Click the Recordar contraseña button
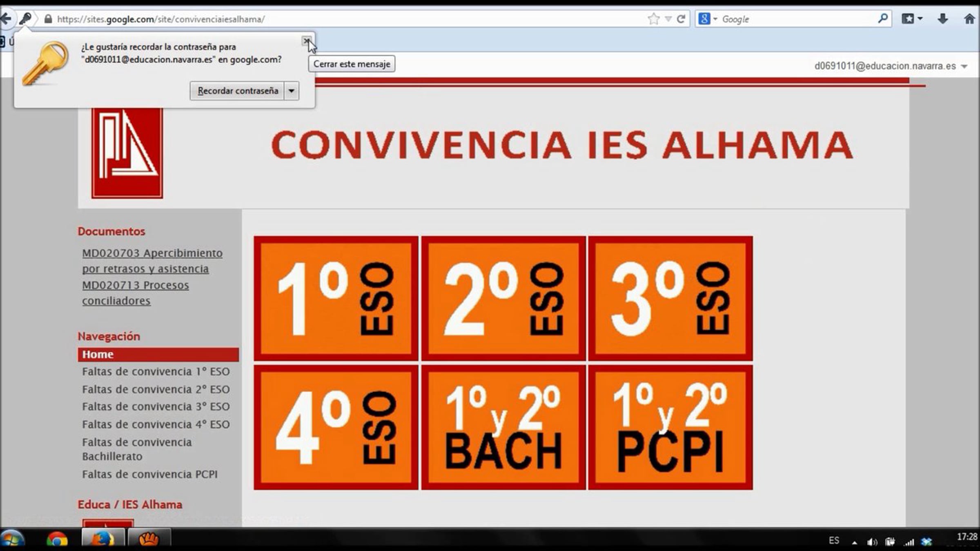 pyautogui.click(x=237, y=91)
